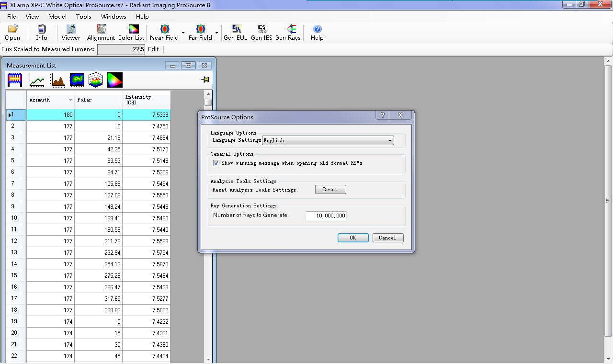The height and width of the screenshot is (364, 613).
Task: Click the Info toolbar icon
Action: tap(42, 33)
